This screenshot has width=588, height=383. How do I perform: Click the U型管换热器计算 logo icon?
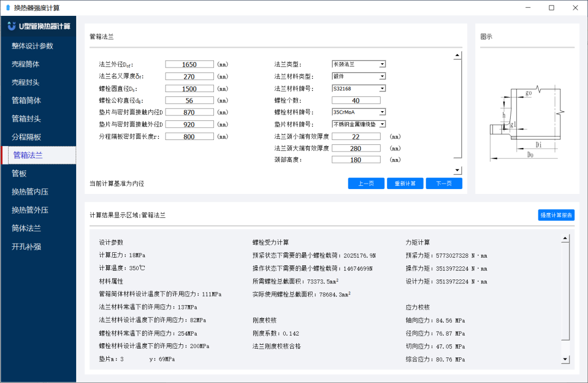click(11, 26)
